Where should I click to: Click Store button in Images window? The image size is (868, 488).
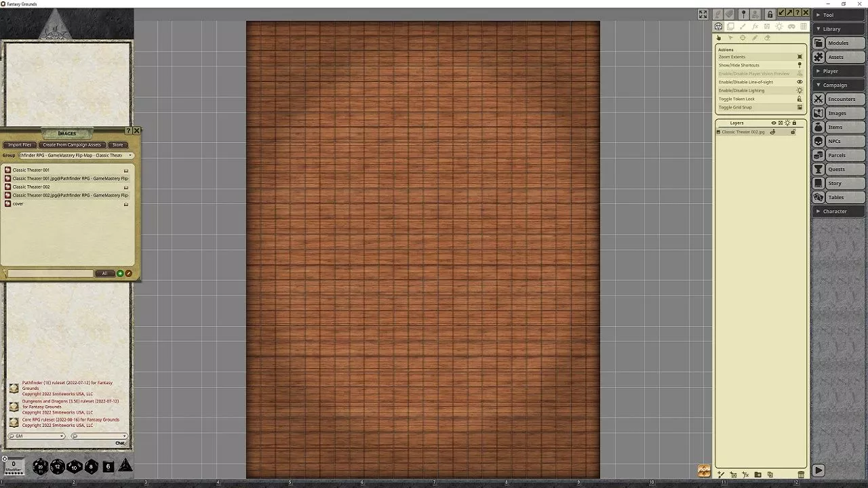click(118, 144)
